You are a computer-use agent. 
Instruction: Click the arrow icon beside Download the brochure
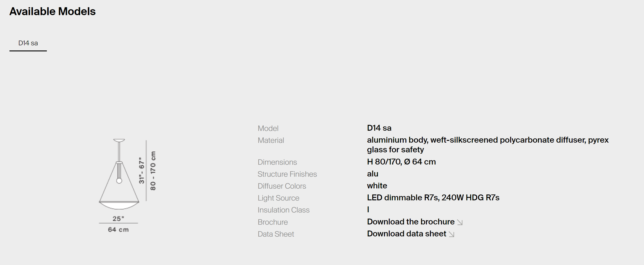(x=460, y=222)
